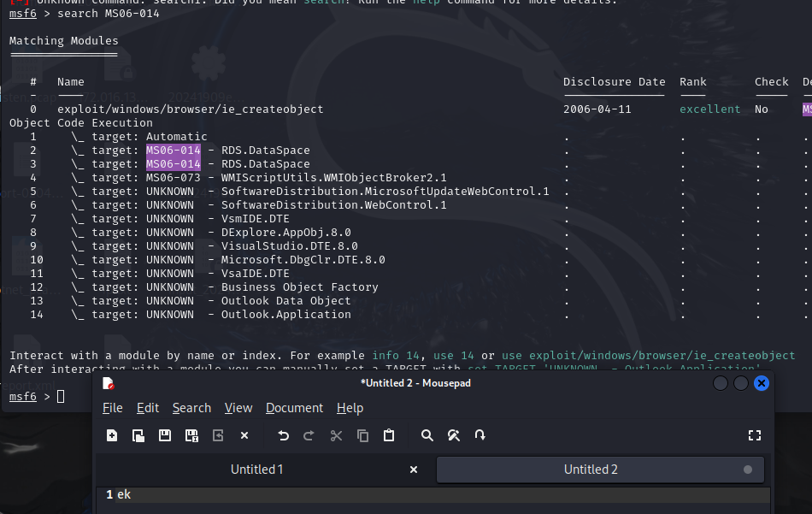
Task: Click the Cut scissors icon
Action: 336,436
